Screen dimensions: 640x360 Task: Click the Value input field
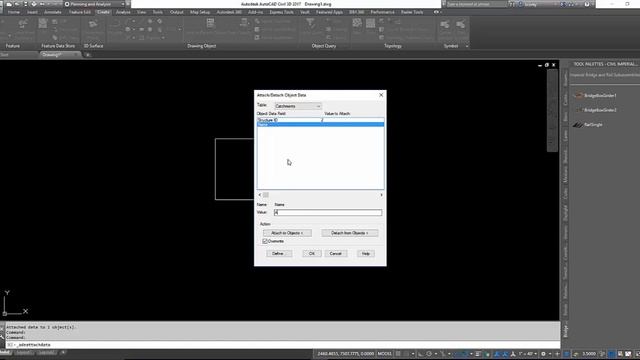click(x=328, y=212)
